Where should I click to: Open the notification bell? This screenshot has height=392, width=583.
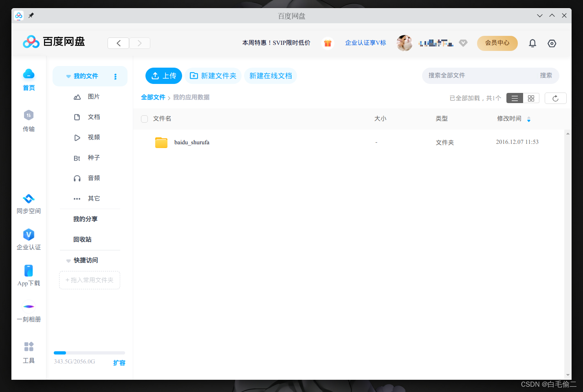click(x=532, y=43)
